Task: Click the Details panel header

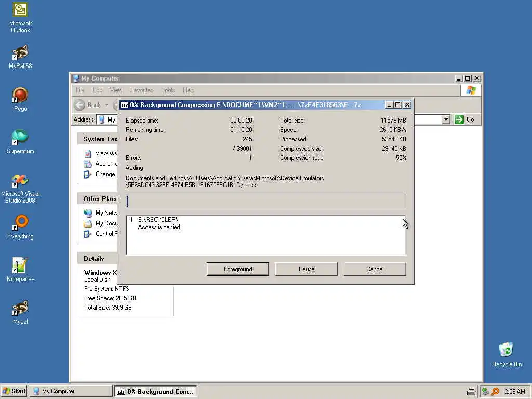Action: [x=97, y=259]
